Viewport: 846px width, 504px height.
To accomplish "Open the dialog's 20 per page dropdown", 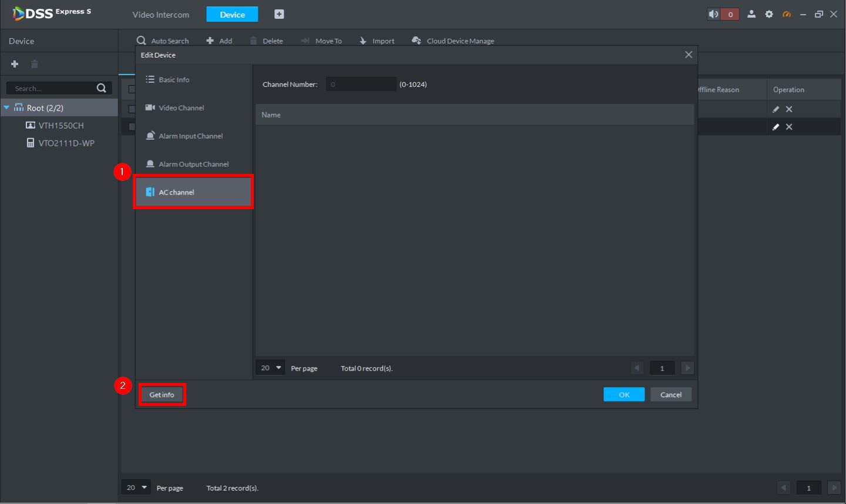I will [x=271, y=368].
